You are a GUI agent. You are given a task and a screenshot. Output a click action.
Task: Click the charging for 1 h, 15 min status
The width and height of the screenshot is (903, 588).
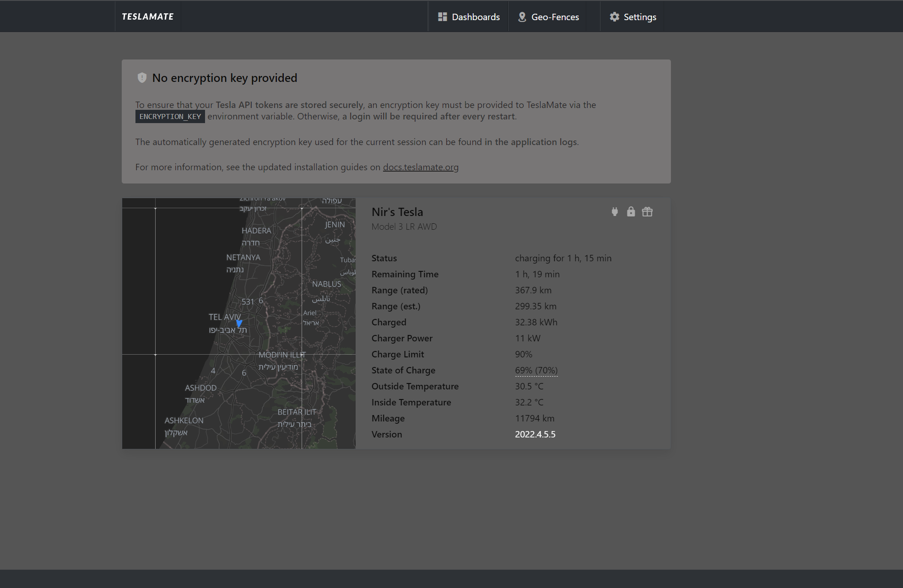(563, 258)
